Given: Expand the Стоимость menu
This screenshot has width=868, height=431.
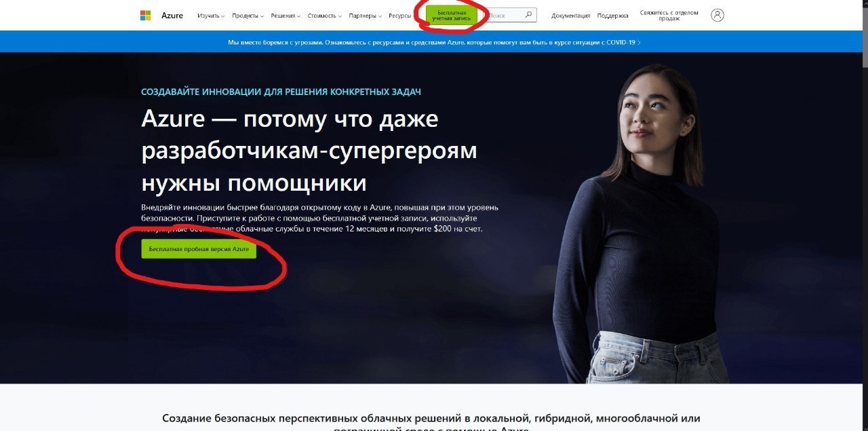Looking at the screenshot, I should (x=325, y=16).
